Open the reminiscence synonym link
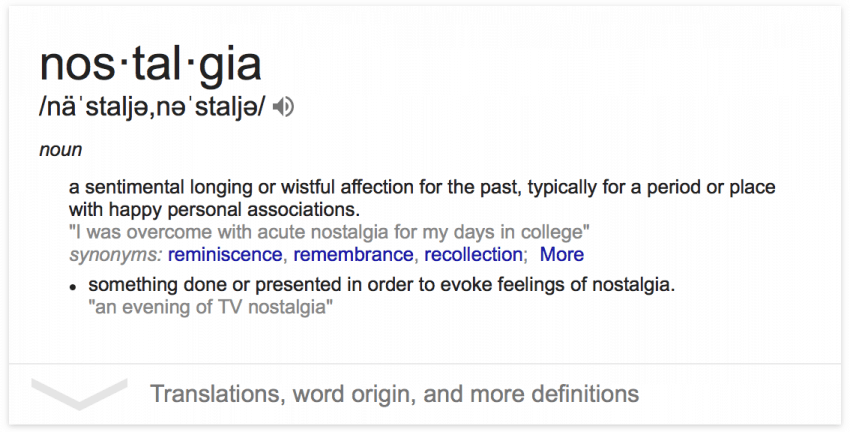 pyautogui.click(x=225, y=254)
